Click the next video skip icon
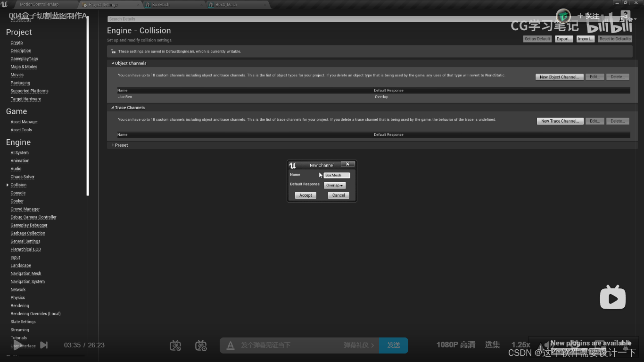 click(x=44, y=345)
